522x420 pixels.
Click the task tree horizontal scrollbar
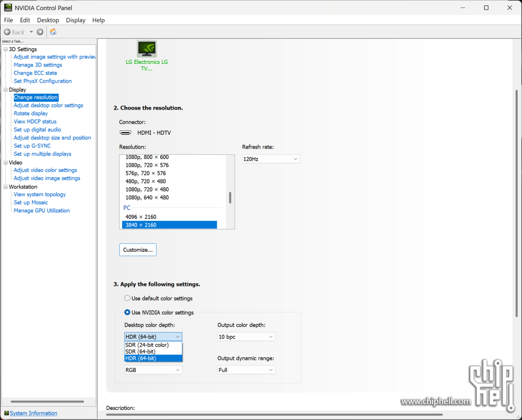[x=47, y=402]
